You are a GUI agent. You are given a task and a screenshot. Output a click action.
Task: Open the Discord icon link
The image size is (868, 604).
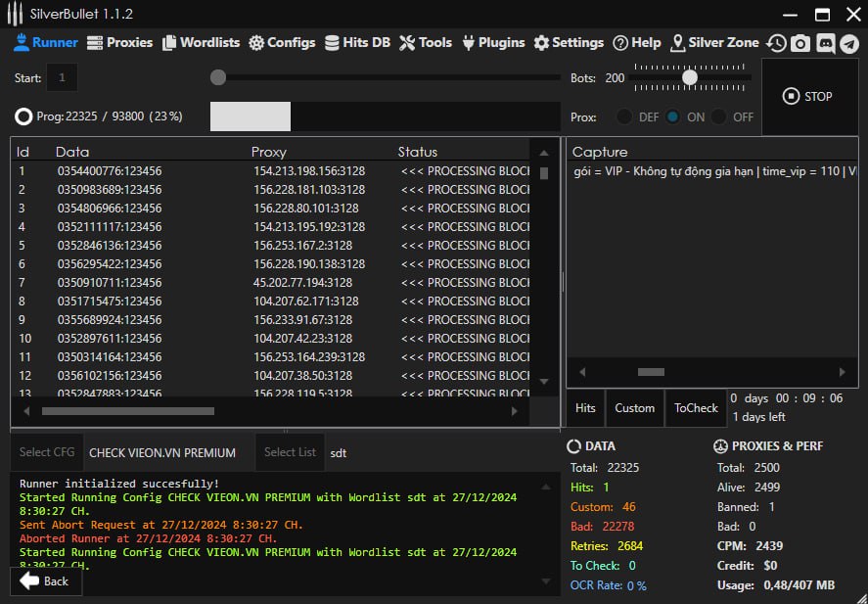[825, 43]
